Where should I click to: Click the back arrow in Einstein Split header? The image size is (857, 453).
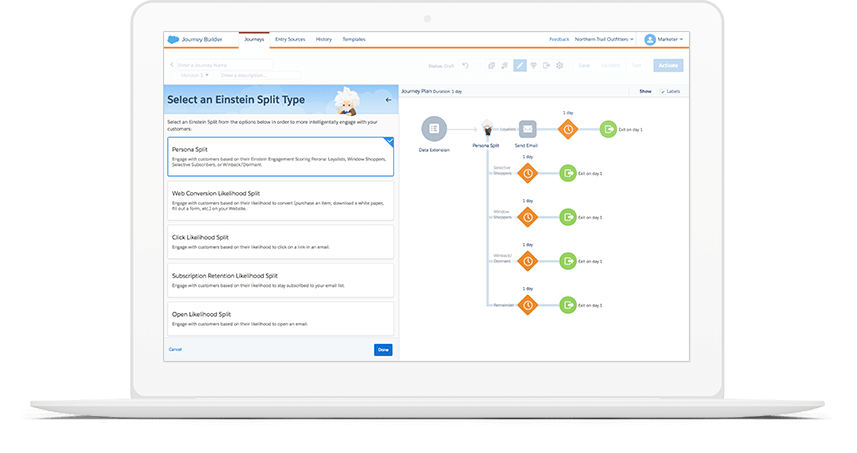[388, 100]
